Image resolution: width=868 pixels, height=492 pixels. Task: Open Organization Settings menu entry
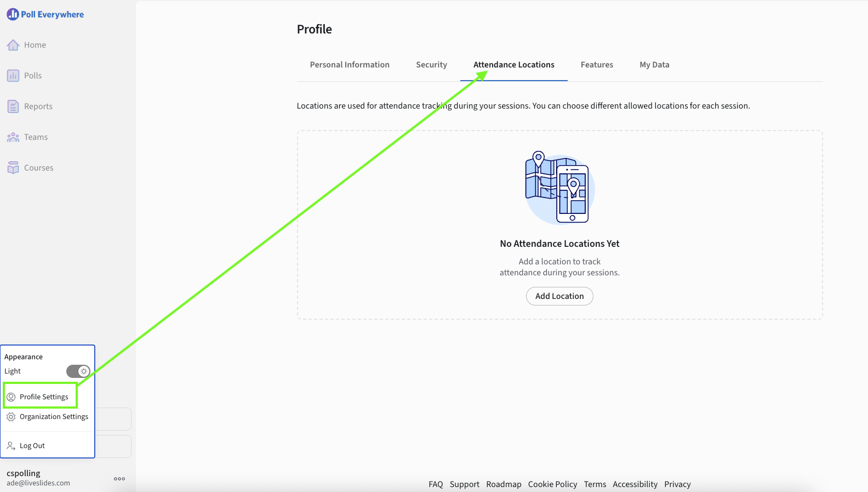pos(48,417)
